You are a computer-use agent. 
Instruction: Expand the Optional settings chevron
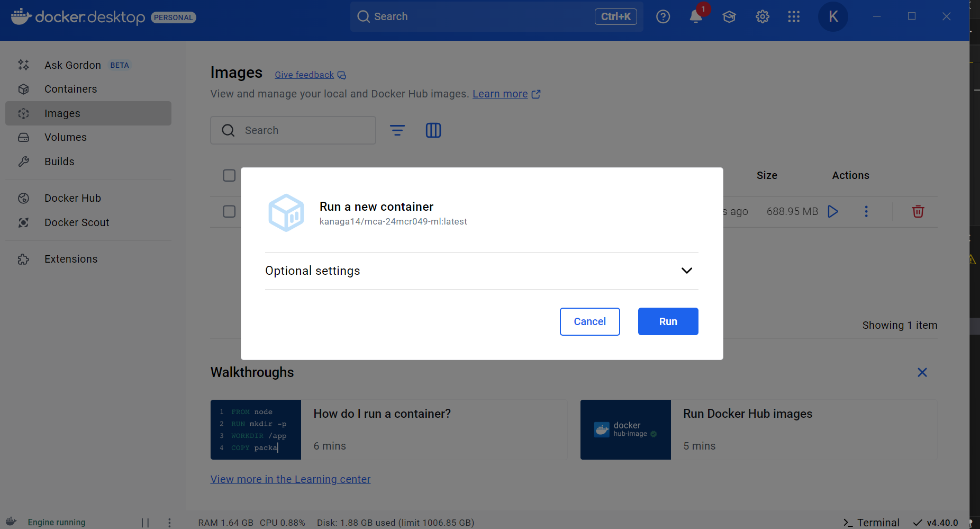point(686,271)
